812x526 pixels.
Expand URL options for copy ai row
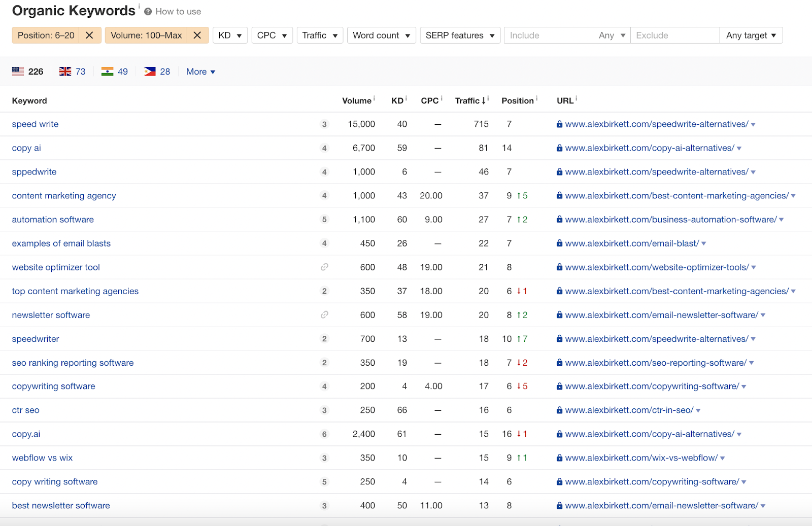pyautogui.click(x=739, y=149)
